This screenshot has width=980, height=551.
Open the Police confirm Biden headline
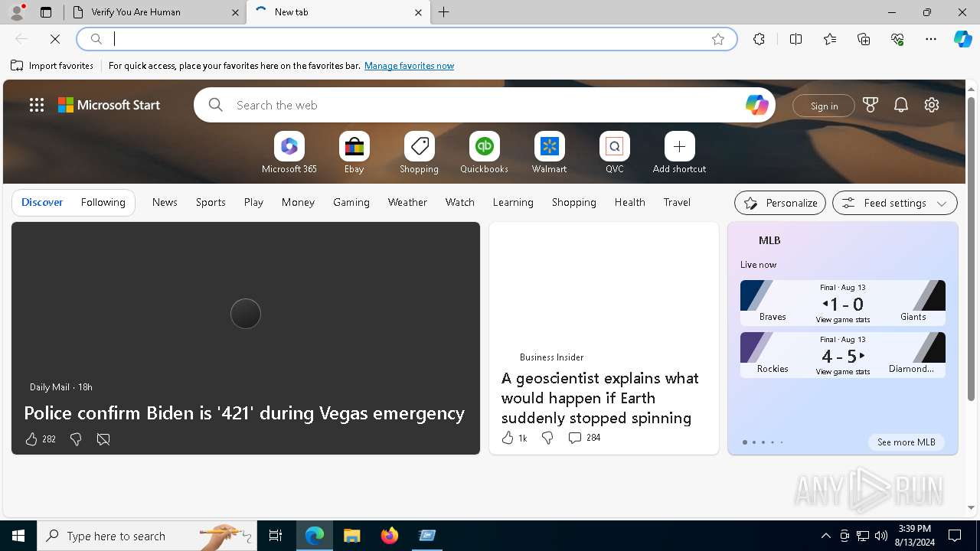click(x=244, y=413)
